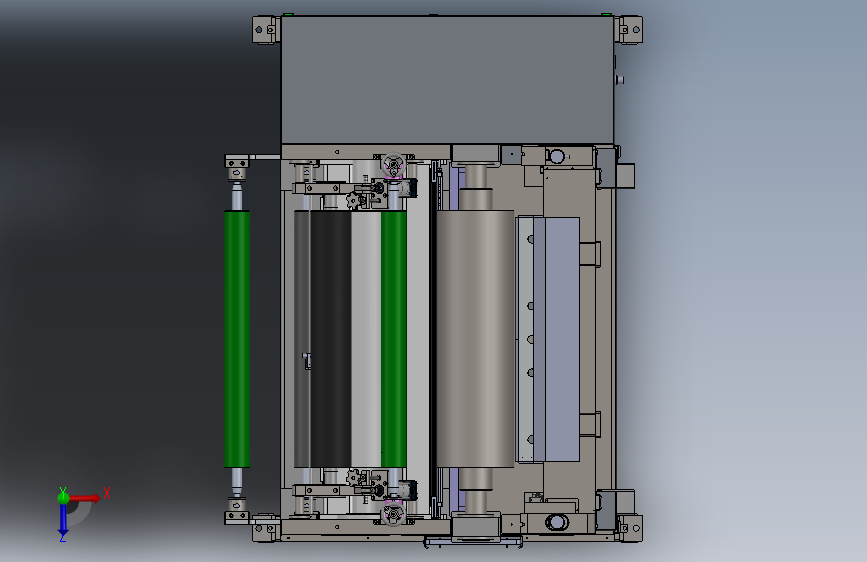Select the small box on the frame's upper right side
The width and height of the screenshot is (867, 562).
(625, 175)
